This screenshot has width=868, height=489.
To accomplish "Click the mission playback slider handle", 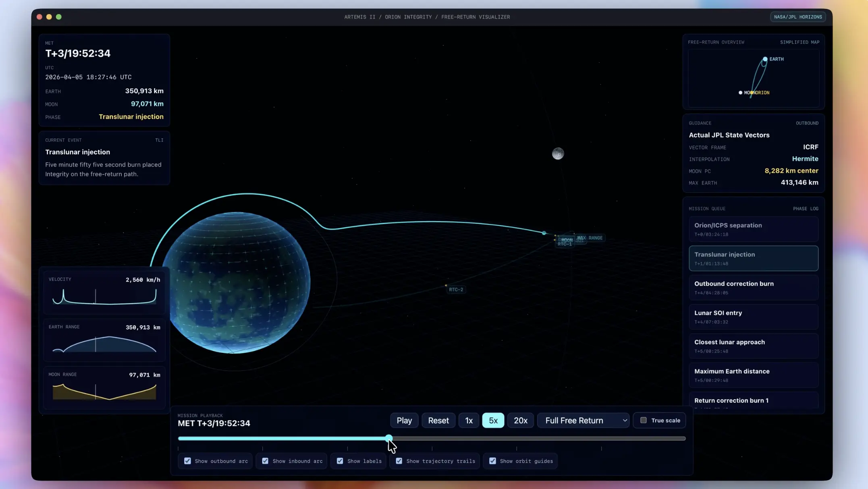I will pos(389,438).
